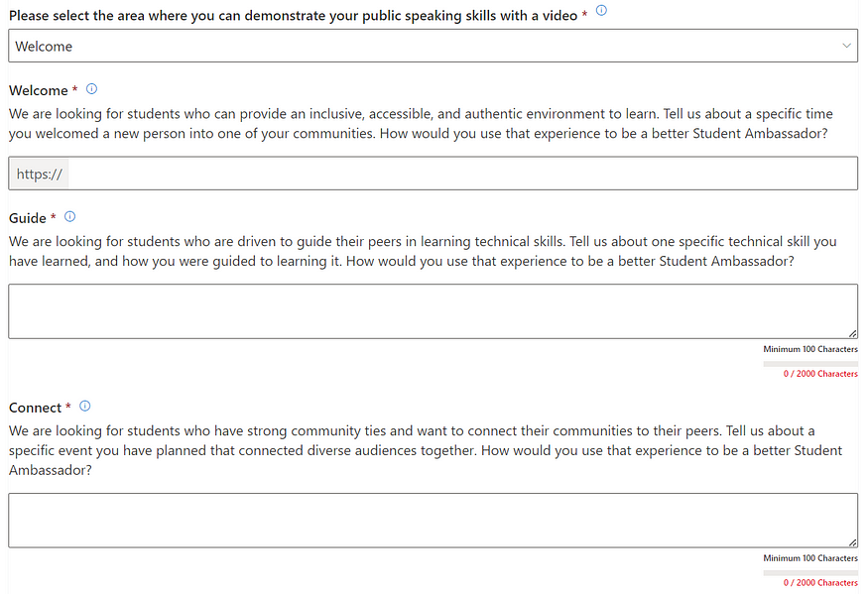Click the https:// prefix in the URL box
The height and width of the screenshot is (594, 868).
click(40, 174)
